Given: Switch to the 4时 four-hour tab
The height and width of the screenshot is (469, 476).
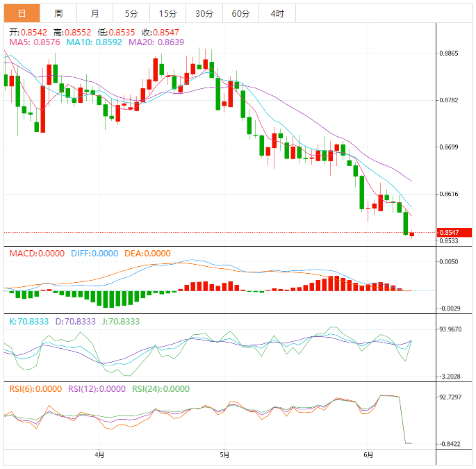Looking at the screenshot, I should pos(277,13).
